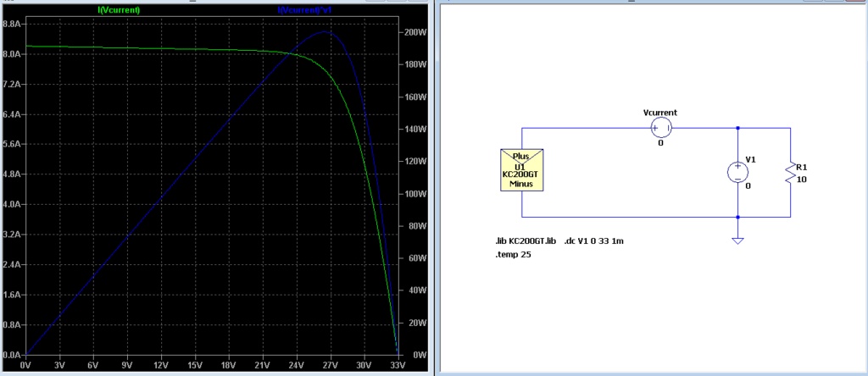868x376 pixels.
Task: Click the .temp 25 directive
Action: [x=513, y=255]
